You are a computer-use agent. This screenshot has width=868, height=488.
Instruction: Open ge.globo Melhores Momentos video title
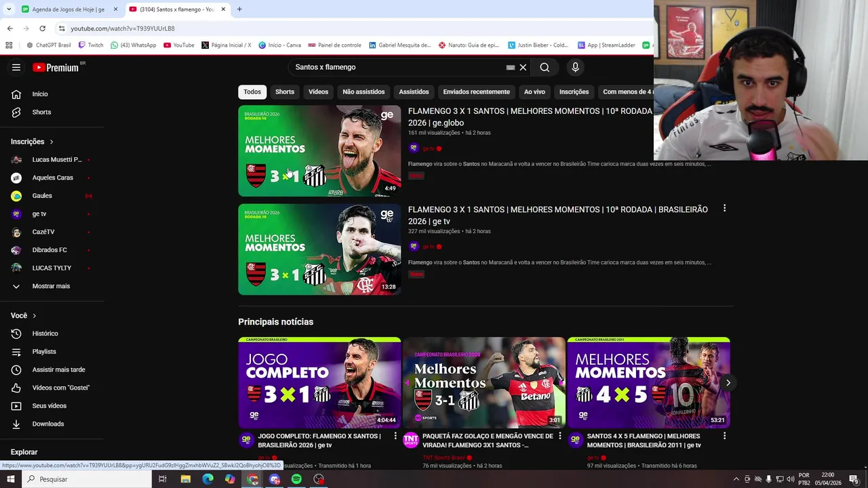[x=530, y=117]
